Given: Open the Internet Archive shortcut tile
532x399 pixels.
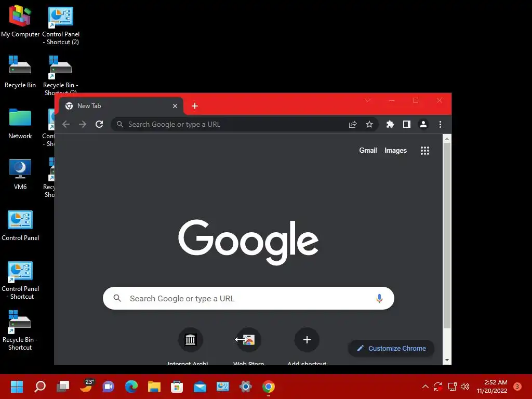Looking at the screenshot, I should pos(190,340).
